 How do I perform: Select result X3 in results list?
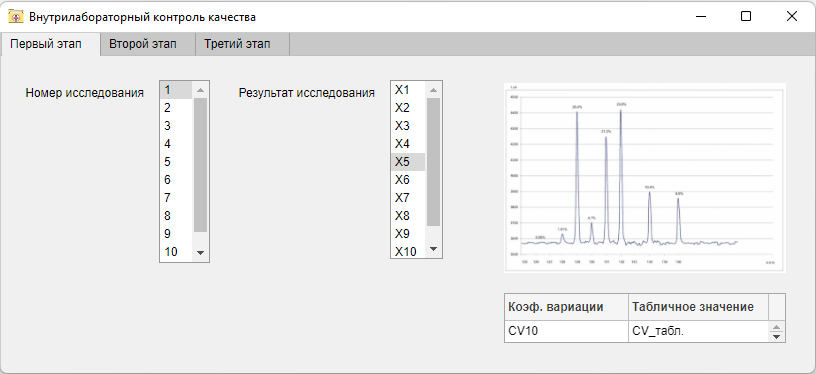coord(408,126)
